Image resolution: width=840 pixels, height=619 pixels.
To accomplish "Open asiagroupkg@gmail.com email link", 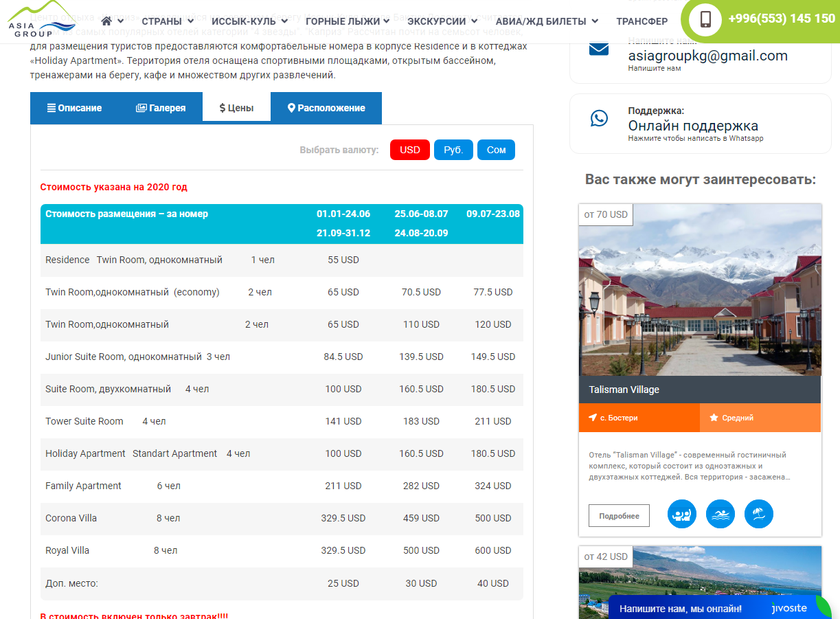I will (x=707, y=56).
